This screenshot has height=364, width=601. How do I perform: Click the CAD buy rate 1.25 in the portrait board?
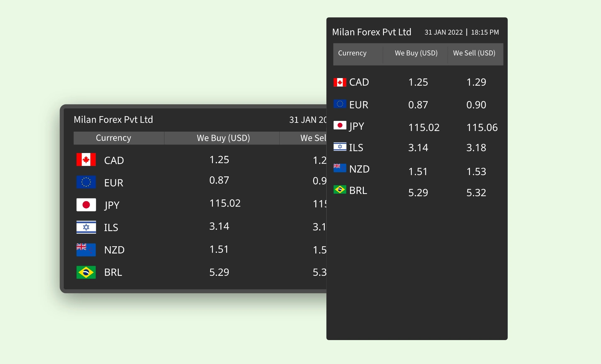tap(418, 82)
